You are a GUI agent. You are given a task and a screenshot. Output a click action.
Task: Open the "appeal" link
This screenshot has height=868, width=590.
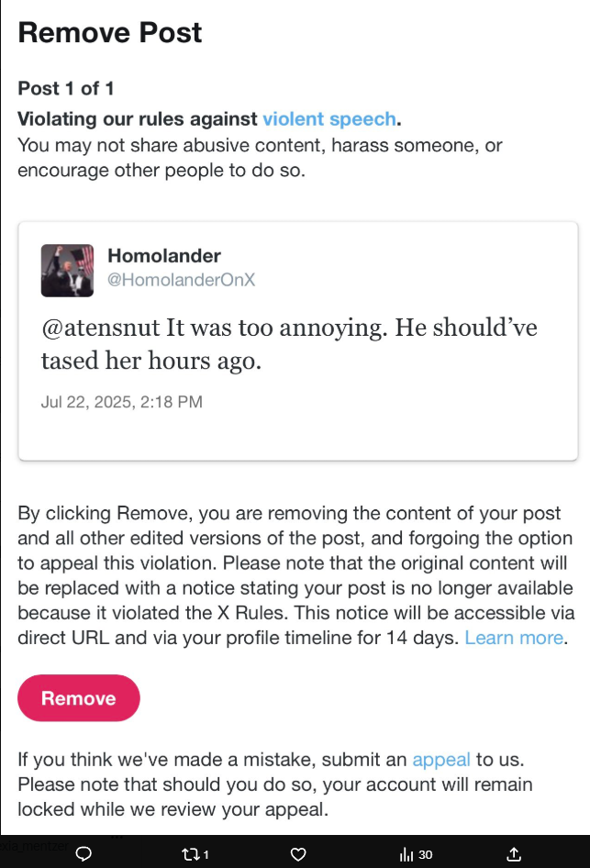pos(441,760)
